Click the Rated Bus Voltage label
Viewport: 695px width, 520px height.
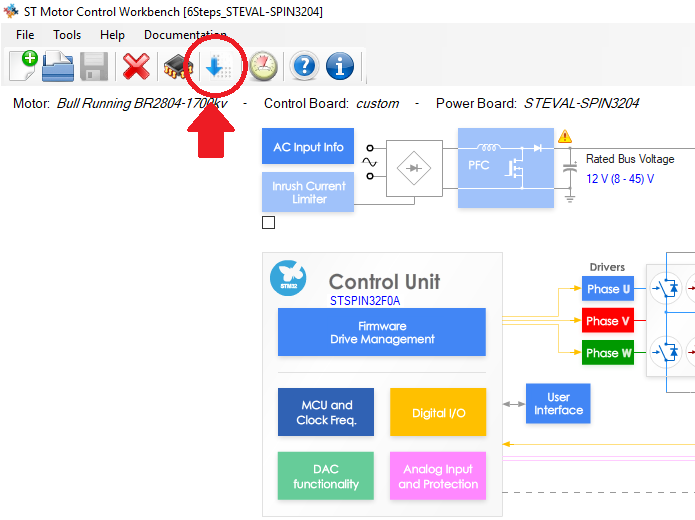point(630,159)
